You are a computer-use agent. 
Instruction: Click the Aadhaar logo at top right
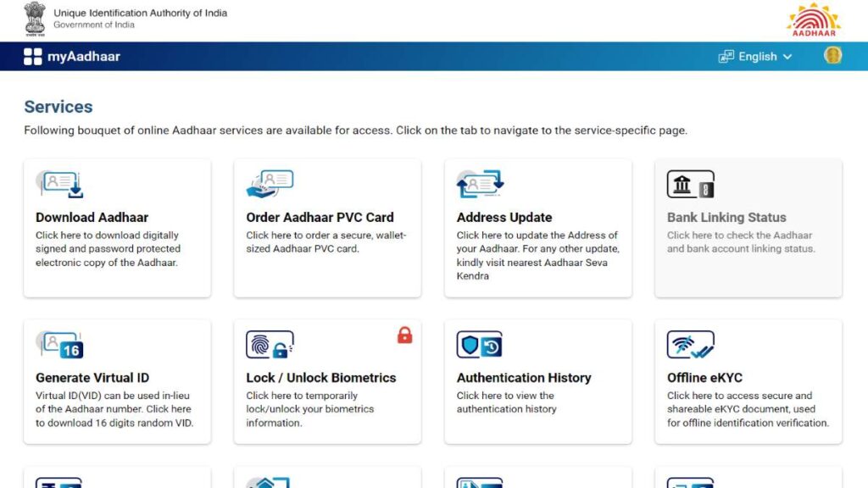(x=814, y=20)
